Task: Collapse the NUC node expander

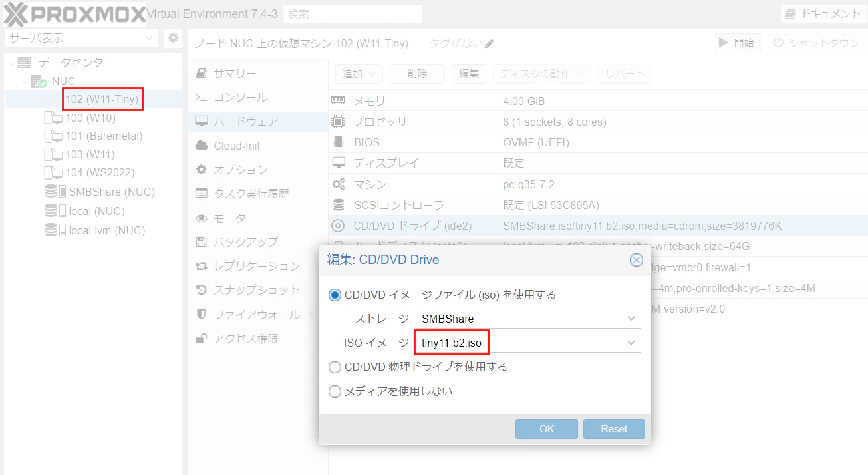Action: pos(25,81)
